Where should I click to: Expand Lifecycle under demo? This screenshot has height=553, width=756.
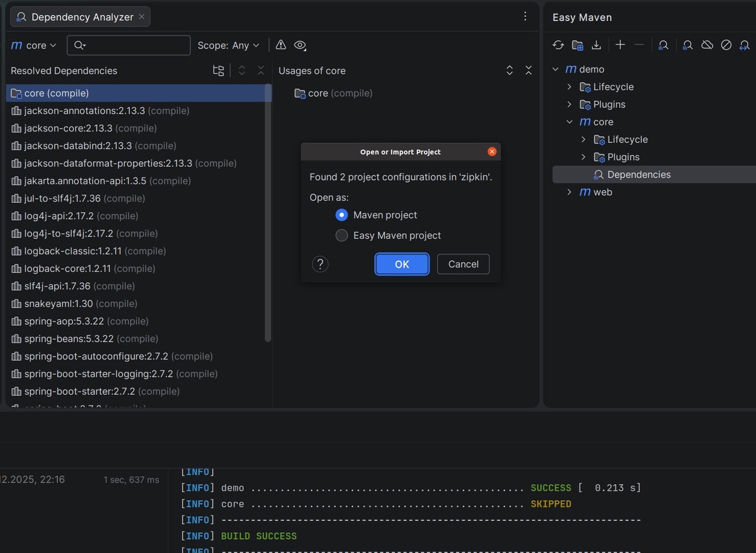[570, 87]
